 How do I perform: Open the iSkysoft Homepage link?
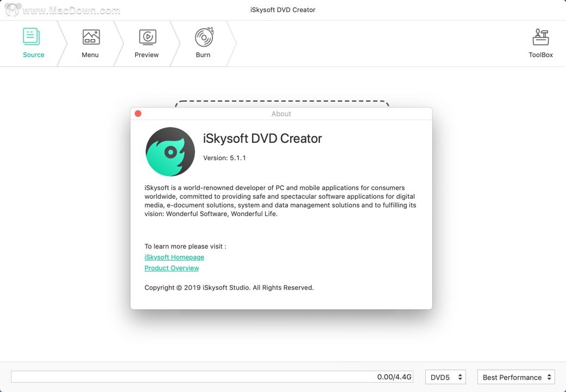pyautogui.click(x=174, y=257)
